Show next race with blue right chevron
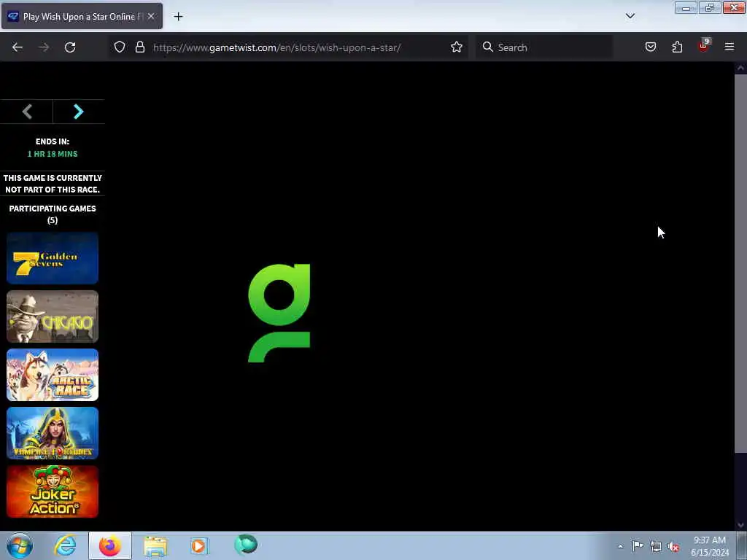The image size is (747, 560). tap(79, 112)
